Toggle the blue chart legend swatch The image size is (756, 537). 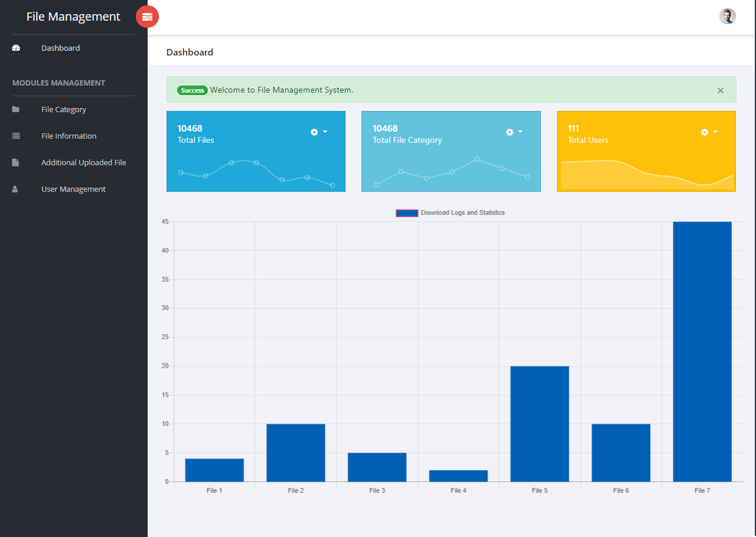pyautogui.click(x=407, y=213)
